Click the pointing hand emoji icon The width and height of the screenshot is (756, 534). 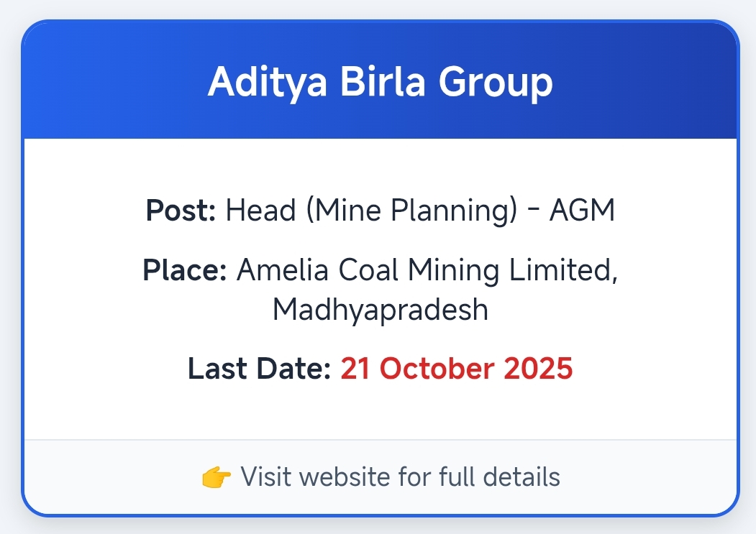217,477
